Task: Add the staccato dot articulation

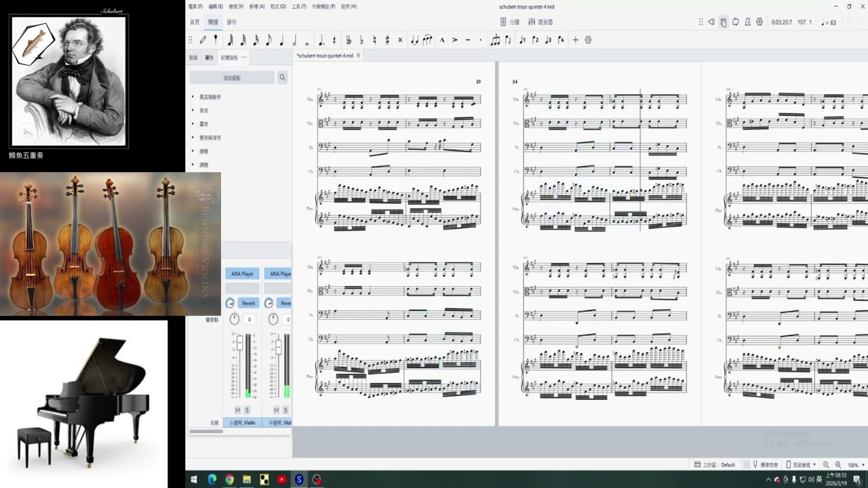Action: [481, 40]
